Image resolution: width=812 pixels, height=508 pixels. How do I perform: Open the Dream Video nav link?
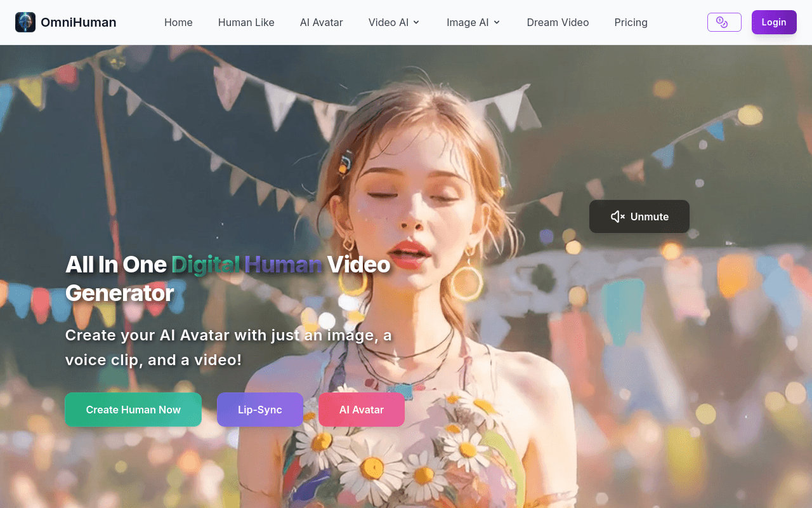[558, 22]
